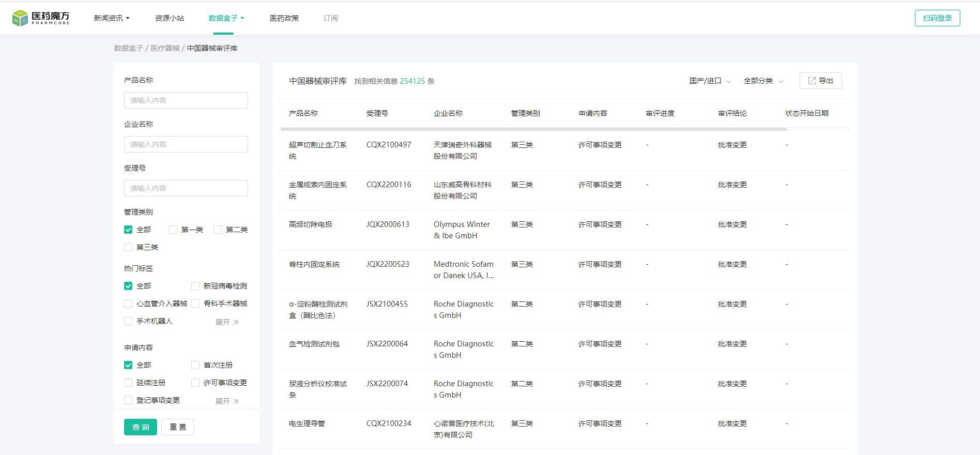Check the 心血管介入器械 tag

[128, 304]
